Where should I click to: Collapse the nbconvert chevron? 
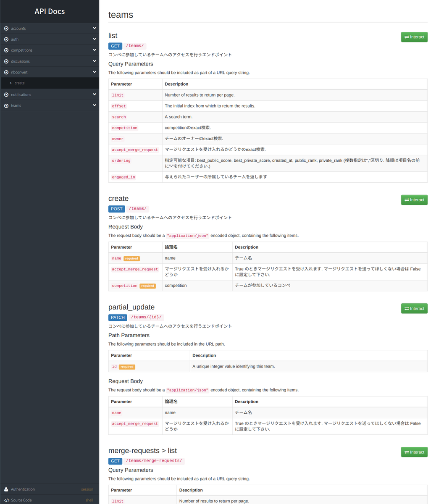[x=95, y=72]
